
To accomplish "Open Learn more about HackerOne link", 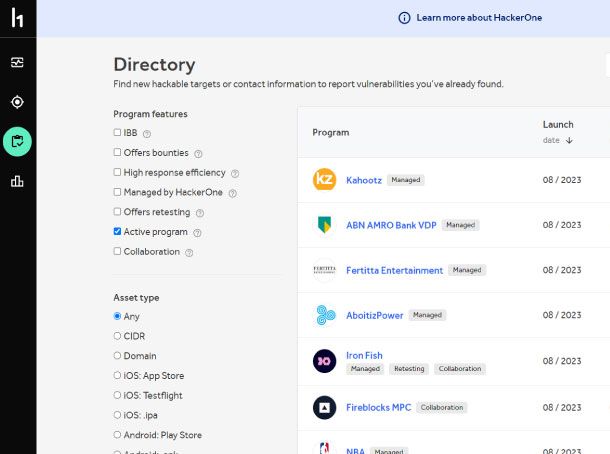I will [479, 18].
